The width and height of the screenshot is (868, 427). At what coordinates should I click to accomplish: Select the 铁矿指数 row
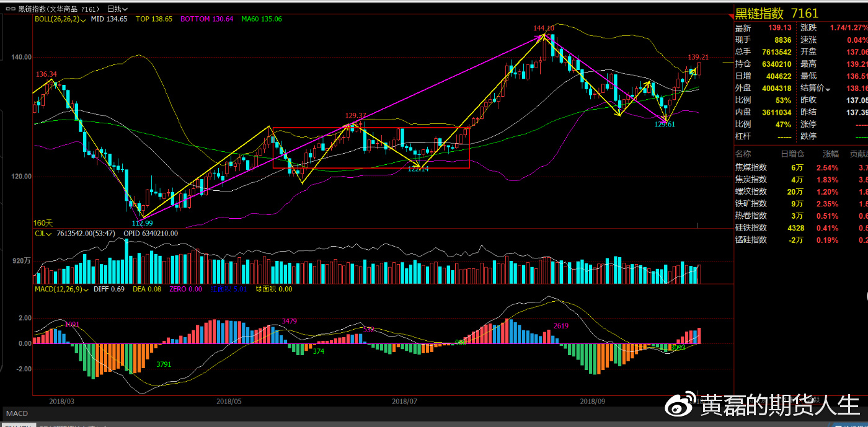pyautogui.click(x=801, y=203)
